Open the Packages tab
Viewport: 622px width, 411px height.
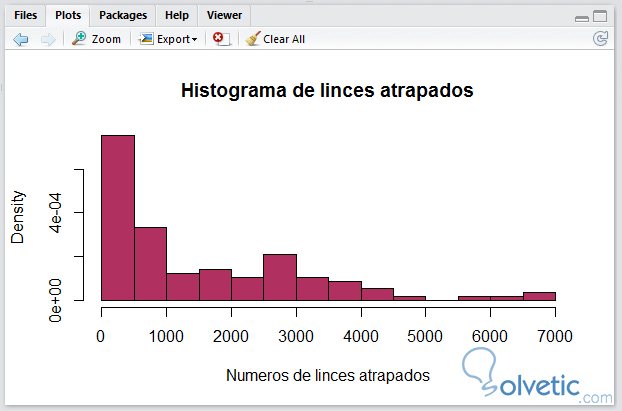(x=123, y=15)
